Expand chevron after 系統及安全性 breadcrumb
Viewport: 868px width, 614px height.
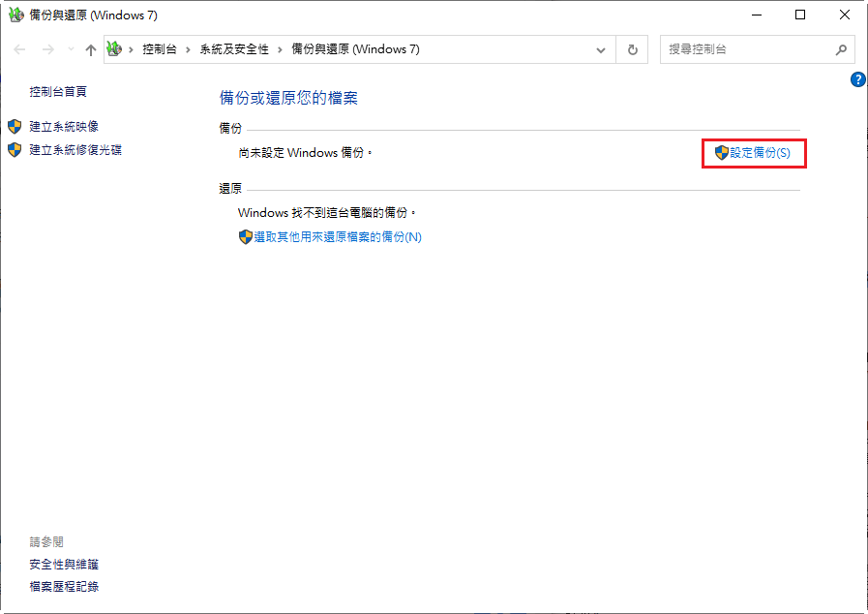(x=280, y=49)
